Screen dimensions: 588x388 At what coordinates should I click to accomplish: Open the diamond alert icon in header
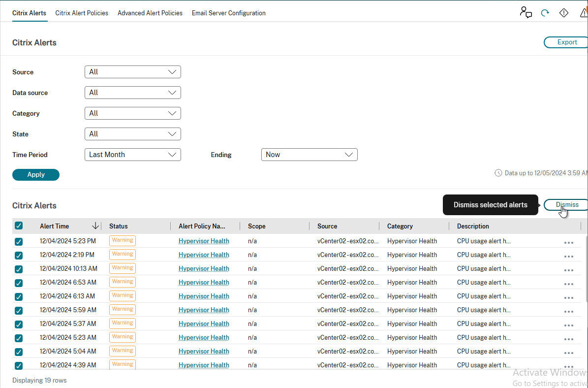click(x=563, y=13)
